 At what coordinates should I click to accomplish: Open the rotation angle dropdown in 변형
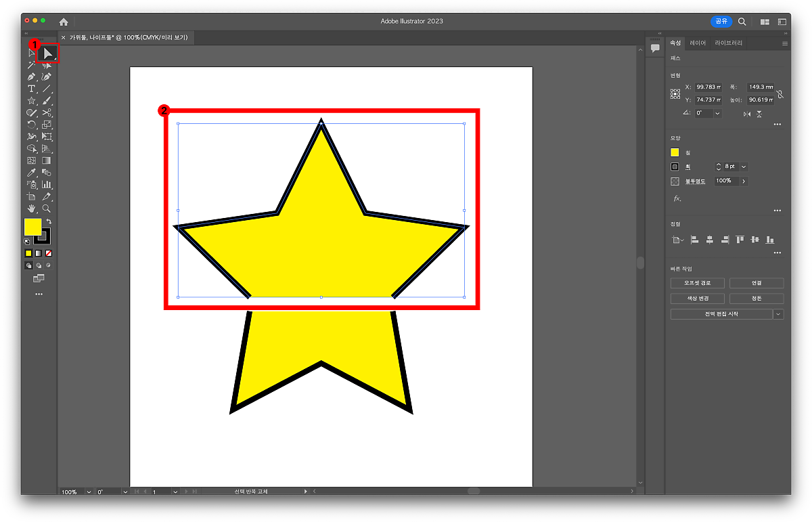(x=717, y=113)
